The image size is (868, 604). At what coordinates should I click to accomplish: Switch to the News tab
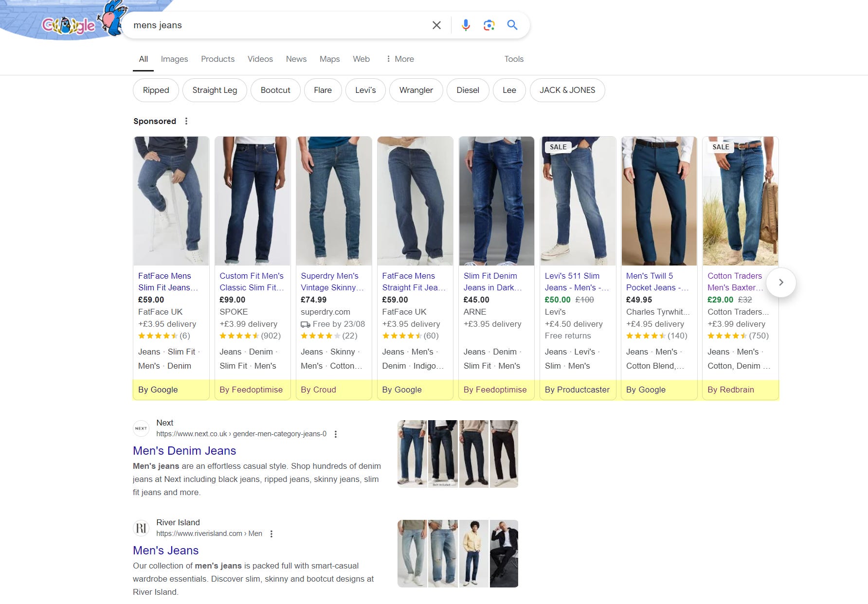[x=296, y=59]
